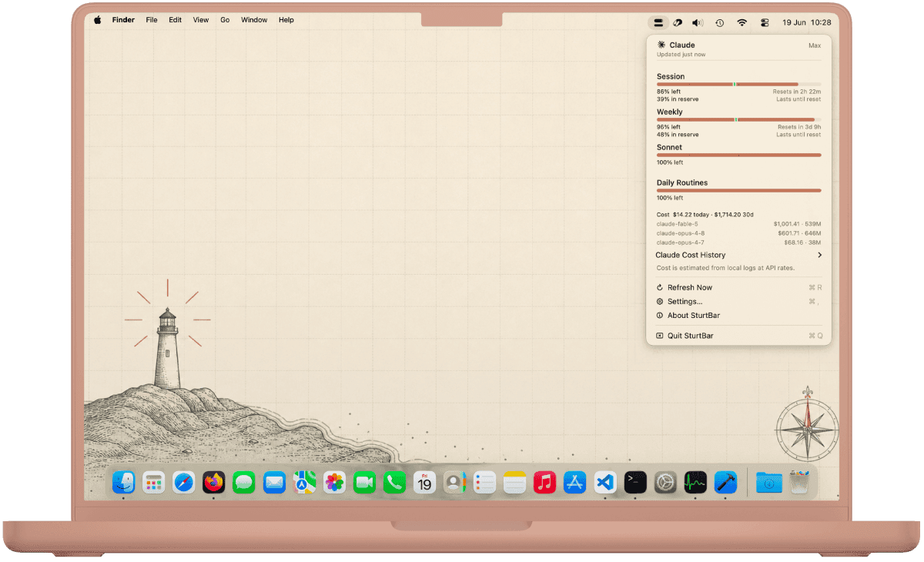Open the App Store in Dock
This screenshot has width=924, height=562.
574,483
